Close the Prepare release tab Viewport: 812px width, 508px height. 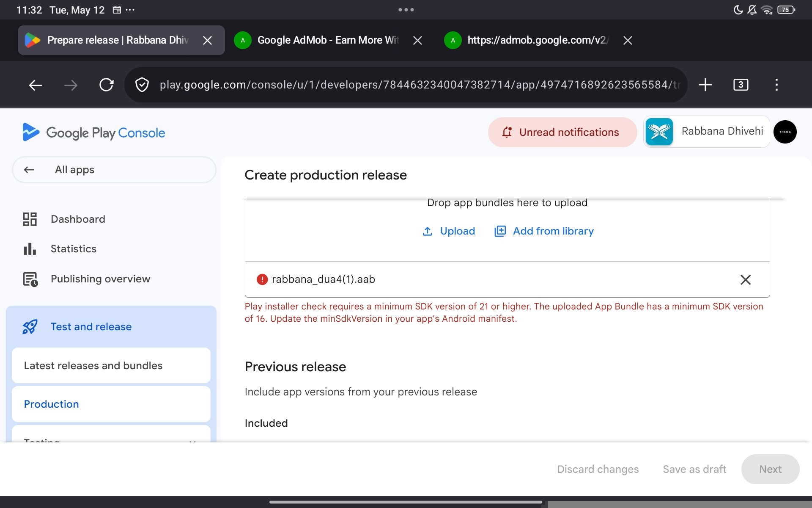pos(207,40)
